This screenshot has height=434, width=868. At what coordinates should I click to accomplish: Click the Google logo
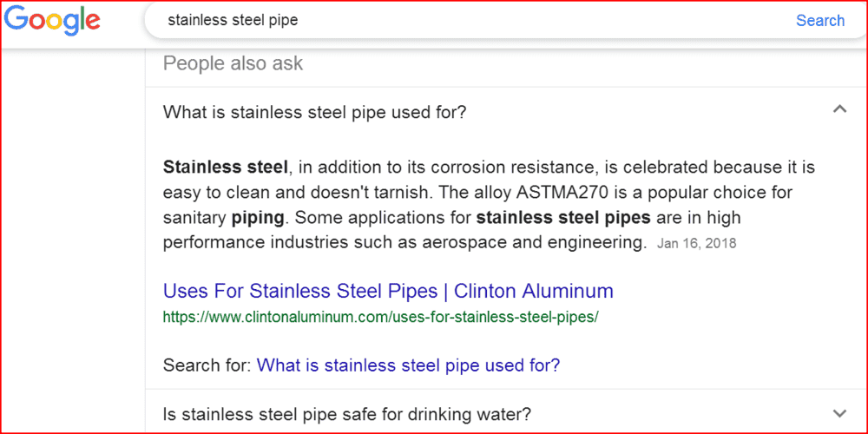coord(53,21)
